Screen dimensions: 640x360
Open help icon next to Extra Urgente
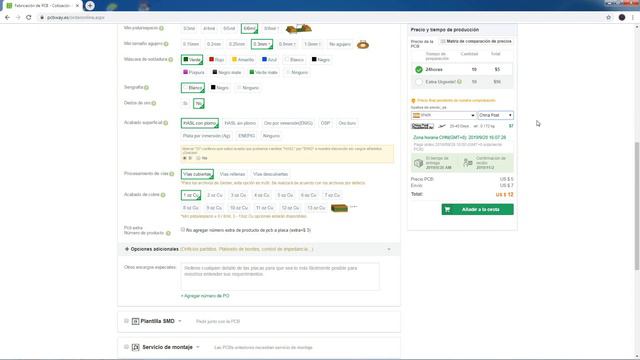pyautogui.click(x=460, y=82)
